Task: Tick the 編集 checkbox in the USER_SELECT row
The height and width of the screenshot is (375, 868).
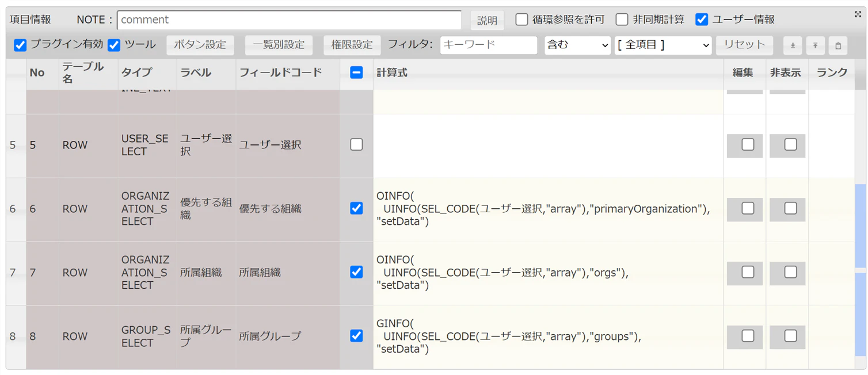Action: click(748, 144)
